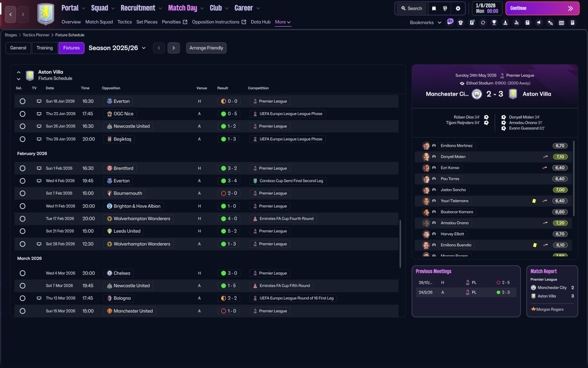The height and width of the screenshot is (368, 588).
Task: Open the Set Pieces sub-tab
Action: point(147,22)
